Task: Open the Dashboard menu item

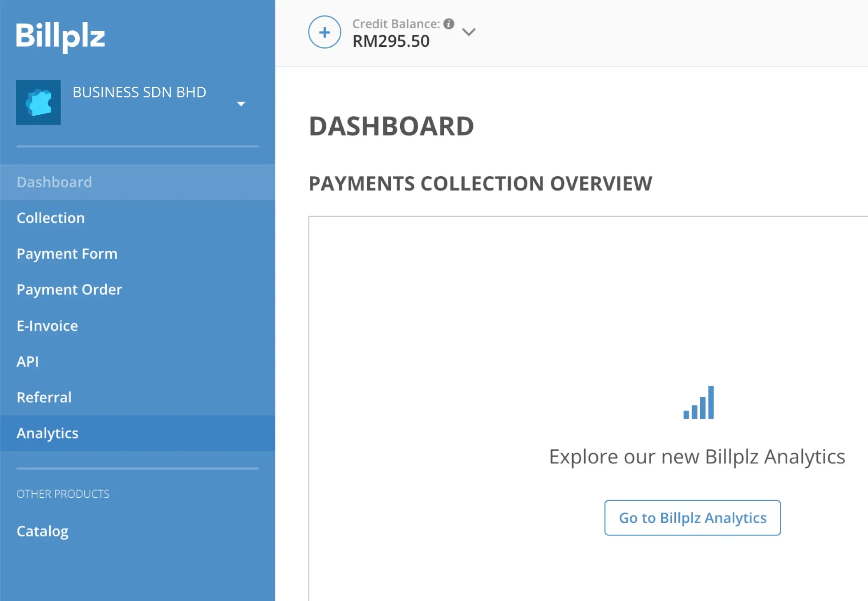Action: pos(138,182)
